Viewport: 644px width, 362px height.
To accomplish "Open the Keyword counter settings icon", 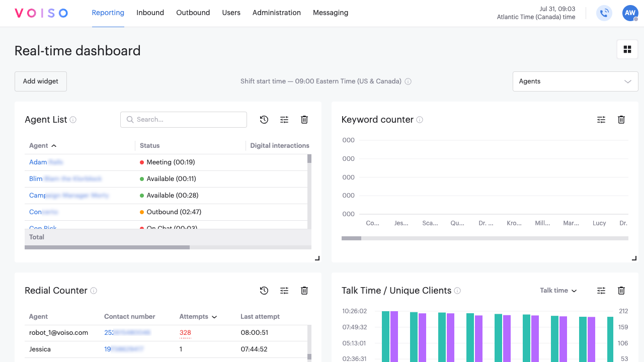I will pyautogui.click(x=601, y=120).
